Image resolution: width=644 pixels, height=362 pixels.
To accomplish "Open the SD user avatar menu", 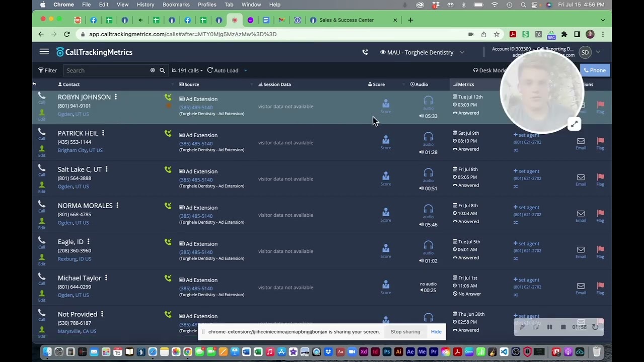I will tap(585, 52).
